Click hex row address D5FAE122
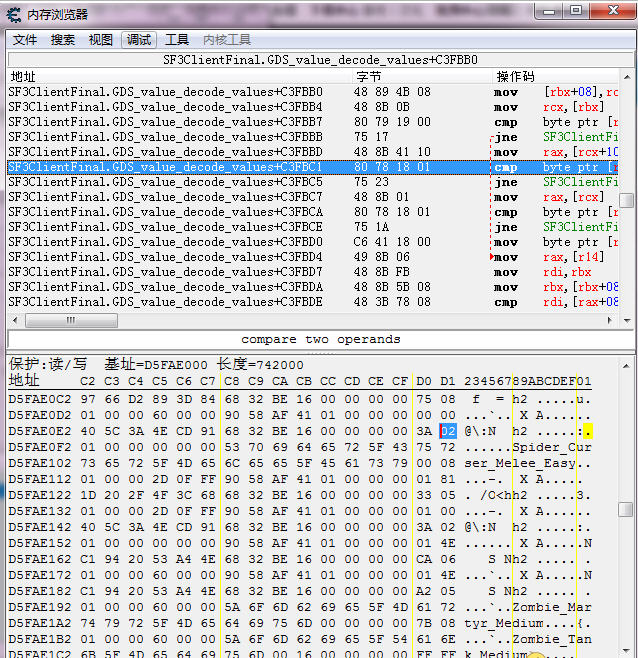Screen dimensions: 638x658 40,495
